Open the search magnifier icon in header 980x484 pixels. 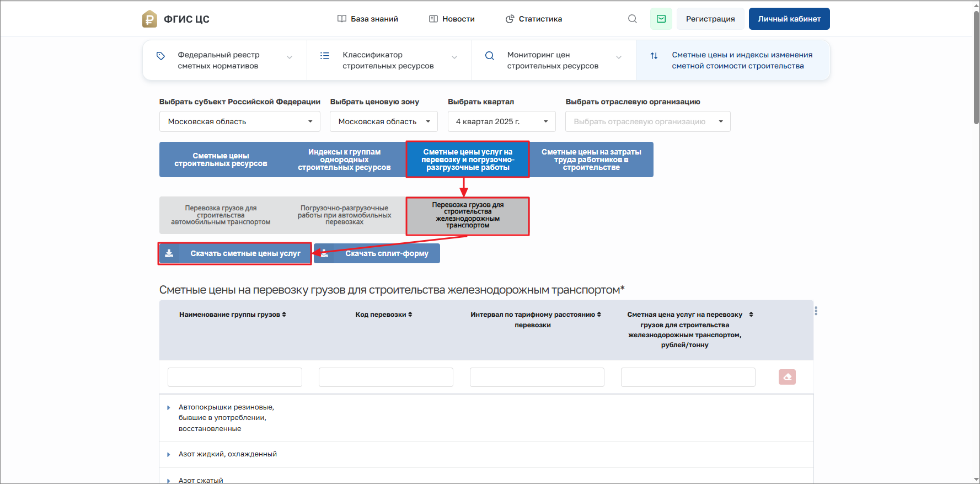tap(633, 19)
